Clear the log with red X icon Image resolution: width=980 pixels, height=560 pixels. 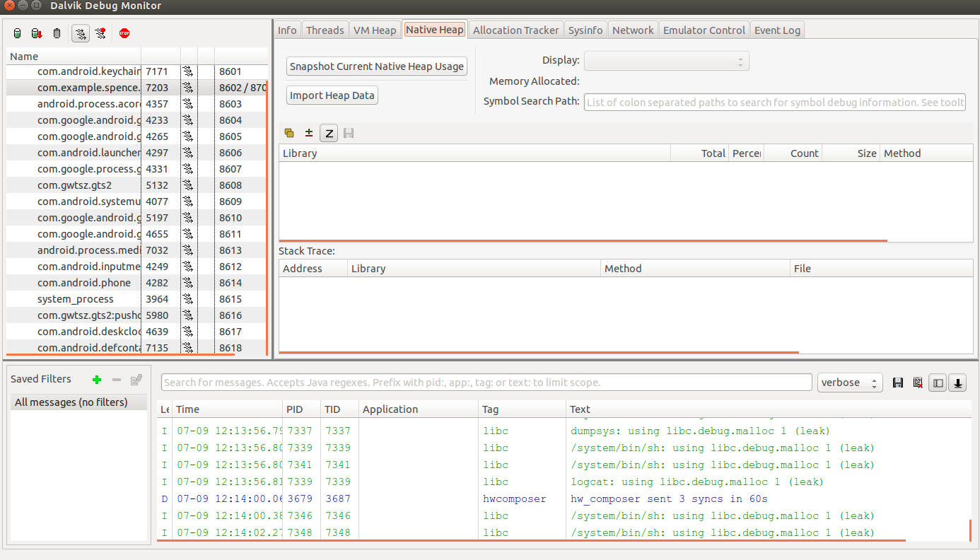pyautogui.click(x=918, y=383)
